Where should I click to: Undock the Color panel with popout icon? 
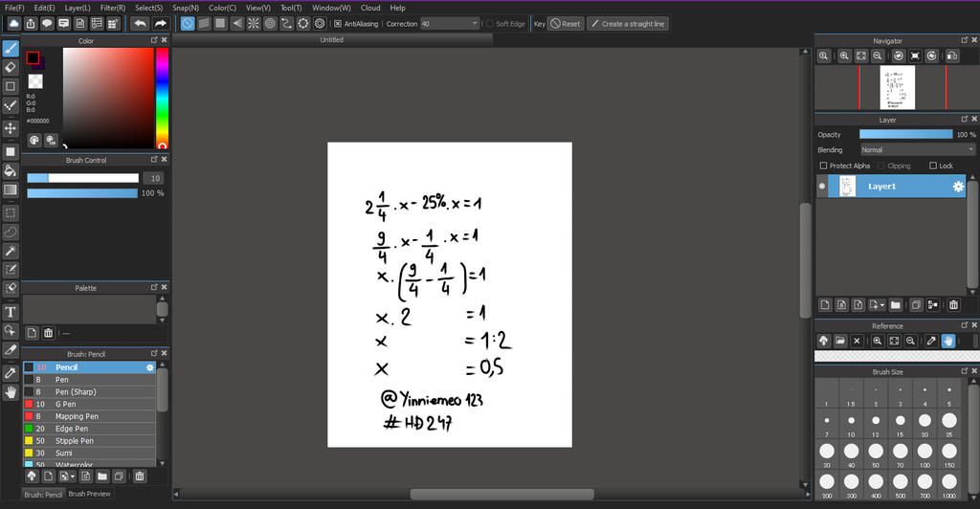point(154,40)
